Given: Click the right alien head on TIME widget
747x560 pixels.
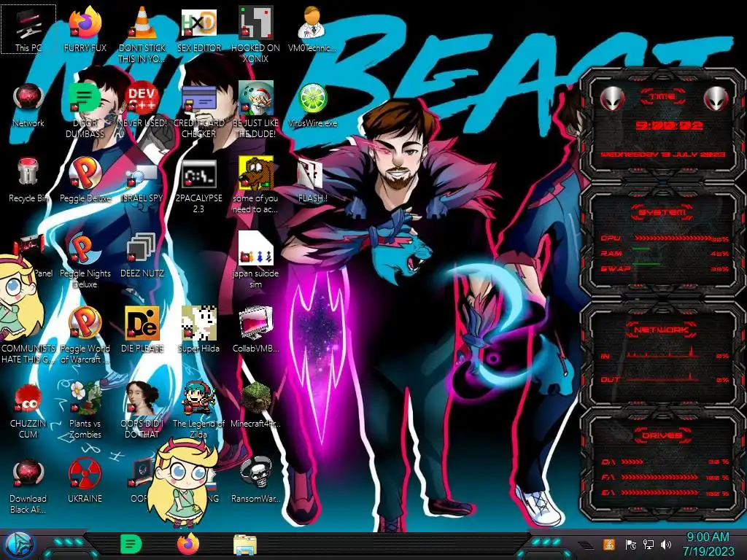Looking at the screenshot, I should coord(716,98).
